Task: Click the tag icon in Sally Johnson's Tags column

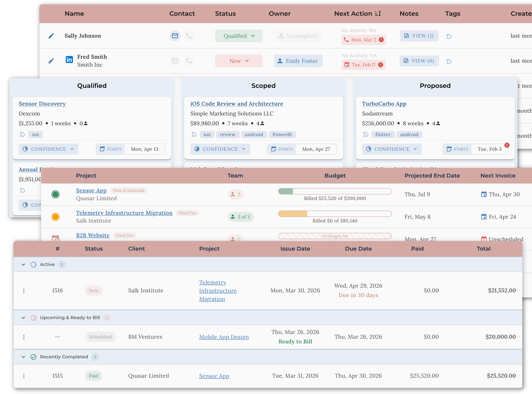Action: [449, 36]
